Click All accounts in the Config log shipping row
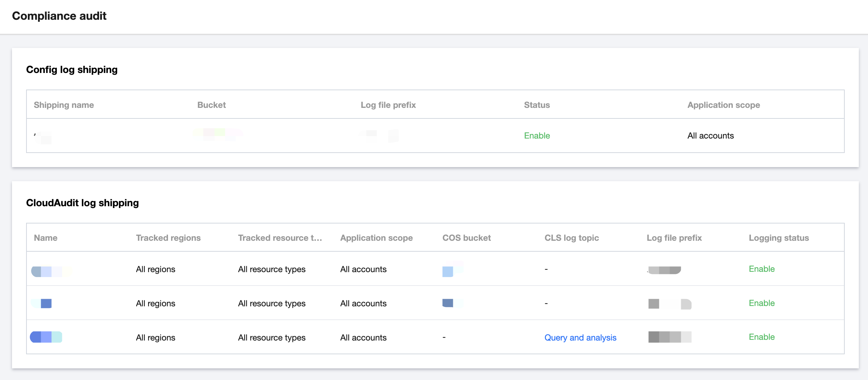The height and width of the screenshot is (380, 868). pyautogui.click(x=710, y=136)
